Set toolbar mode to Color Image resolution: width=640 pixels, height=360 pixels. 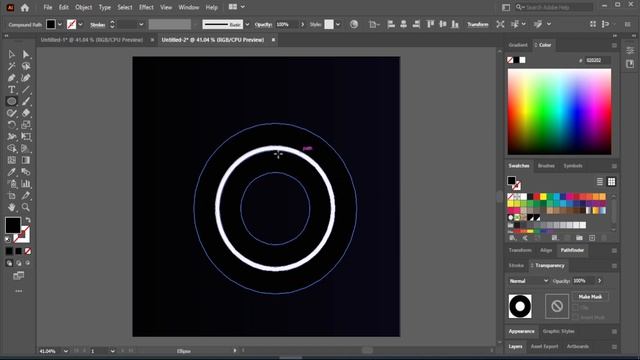9,251
